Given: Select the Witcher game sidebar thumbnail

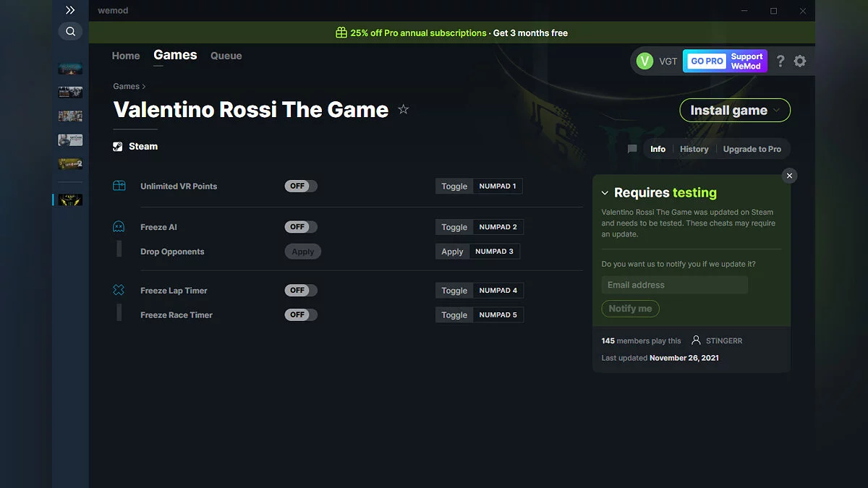Looking at the screenshot, I should coord(70,140).
